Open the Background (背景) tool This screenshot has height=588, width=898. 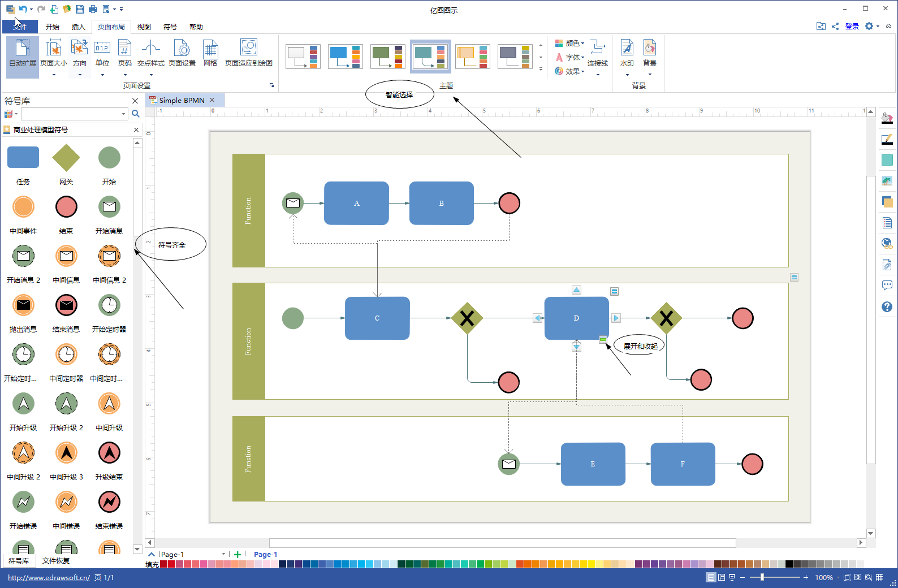pyautogui.click(x=650, y=57)
